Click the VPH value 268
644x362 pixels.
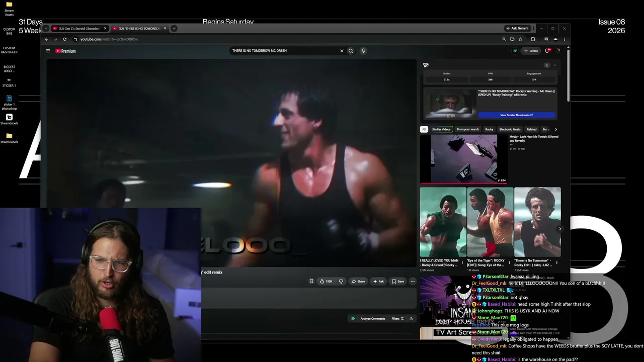coord(490,79)
